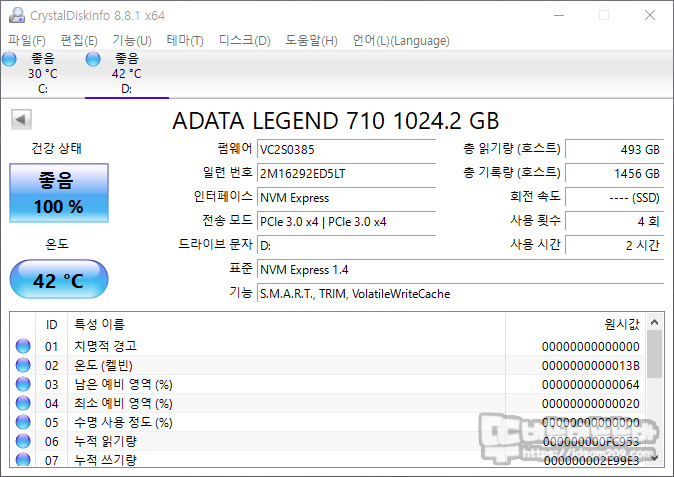This screenshot has height=477, width=674.
Task: Click the features field S.M.A.R.T., TRIM
Action: 461,294
